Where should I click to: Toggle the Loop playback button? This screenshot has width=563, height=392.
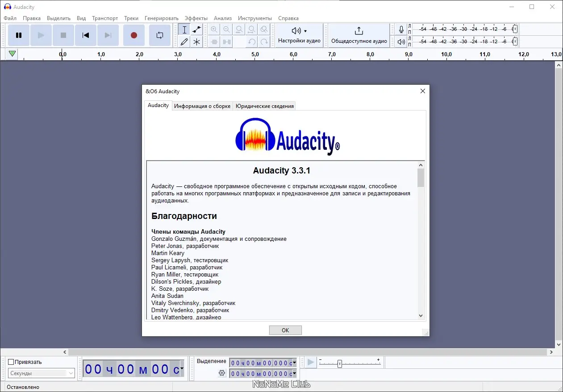pyautogui.click(x=160, y=35)
